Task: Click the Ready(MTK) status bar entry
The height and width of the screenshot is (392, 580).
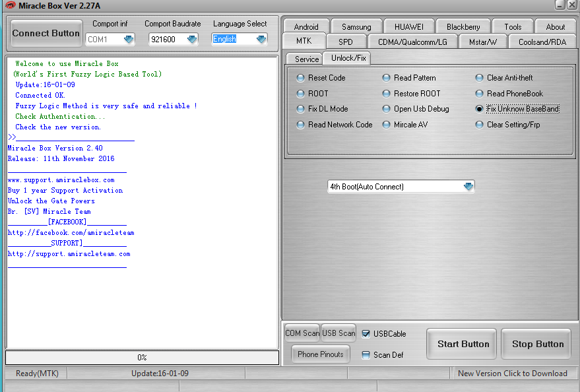Action: 37,374
